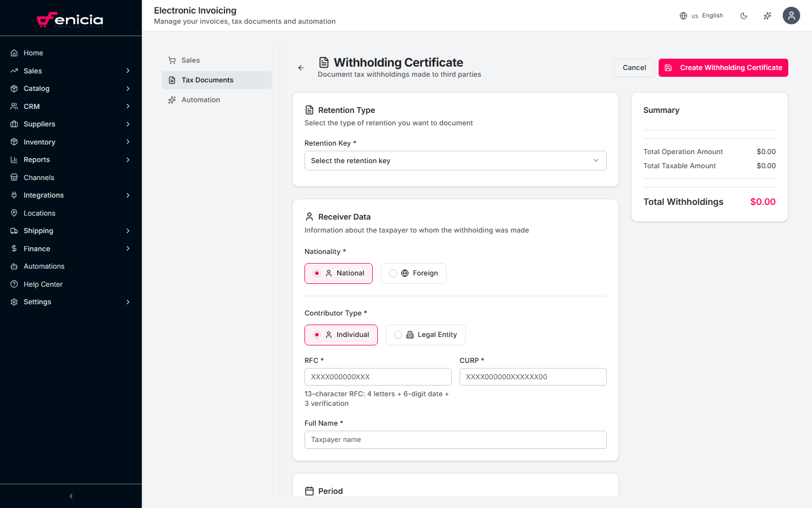The width and height of the screenshot is (812, 508).
Task: Choose Legal Entity as contributor type
Action: (x=425, y=335)
